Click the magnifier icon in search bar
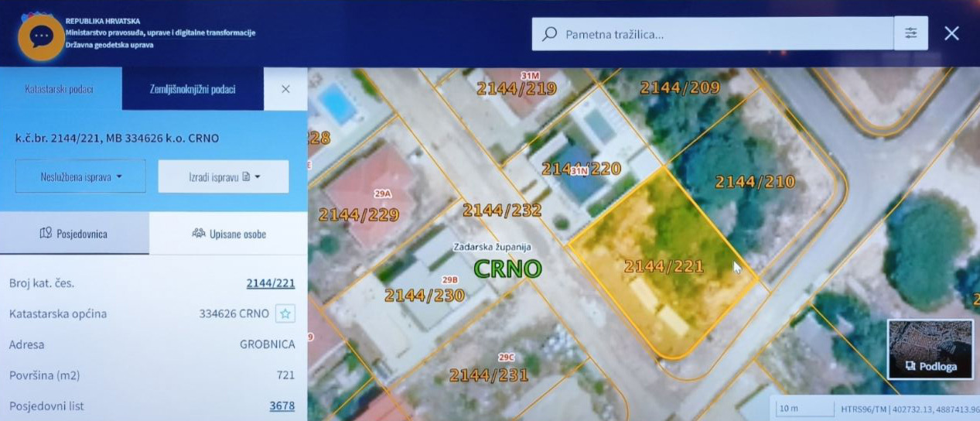Image resolution: width=980 pixels, height=421 pixels. 550,34
